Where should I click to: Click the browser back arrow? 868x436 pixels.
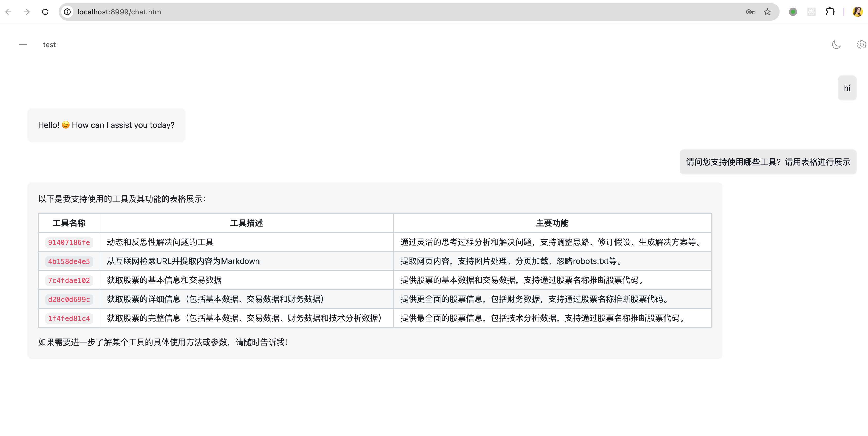coord(8,12)
